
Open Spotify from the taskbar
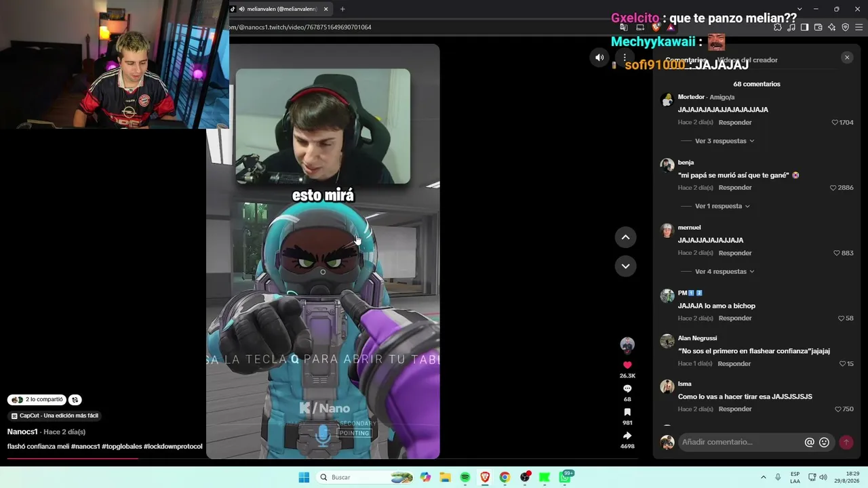point(465,477)
